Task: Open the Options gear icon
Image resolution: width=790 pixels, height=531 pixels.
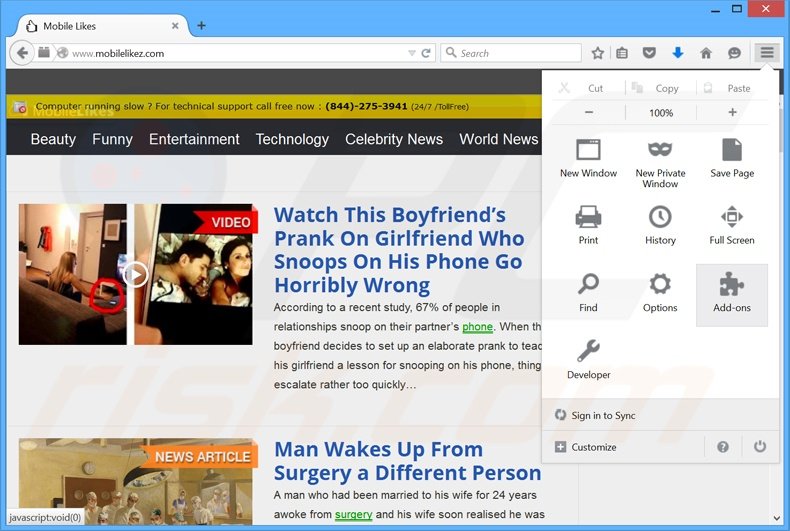Action: 660,293
